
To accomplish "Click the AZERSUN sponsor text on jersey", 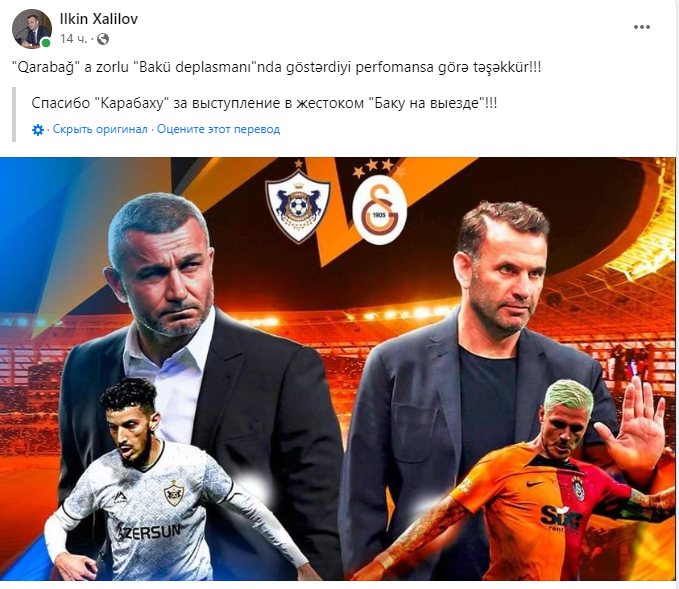I will [148, 532].
